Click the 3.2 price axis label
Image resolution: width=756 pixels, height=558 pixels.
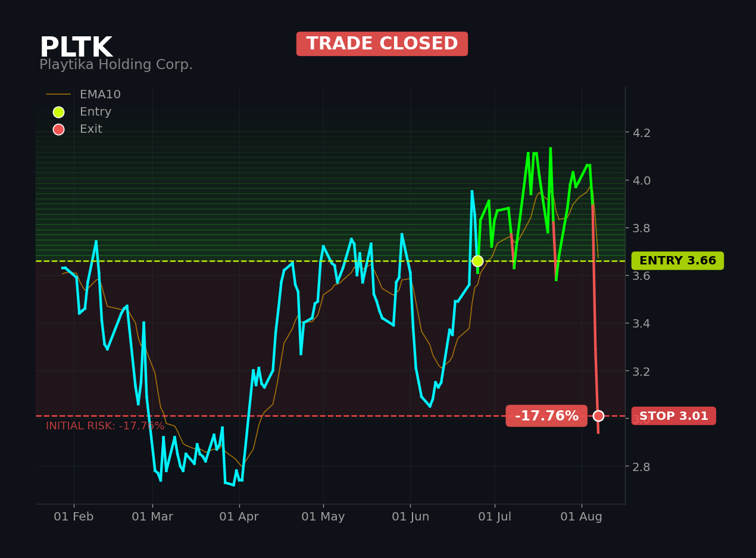(x=641, y=371)
